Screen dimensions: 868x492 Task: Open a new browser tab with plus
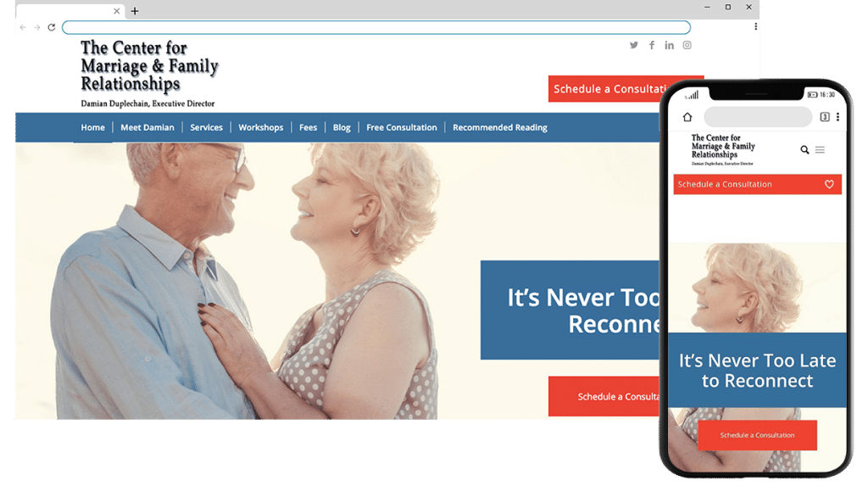click(135, 10)
